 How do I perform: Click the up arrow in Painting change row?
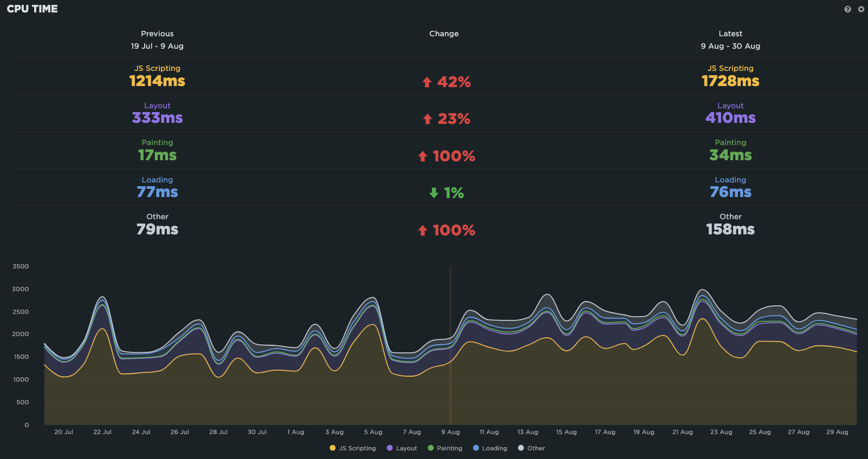(423, 156)
